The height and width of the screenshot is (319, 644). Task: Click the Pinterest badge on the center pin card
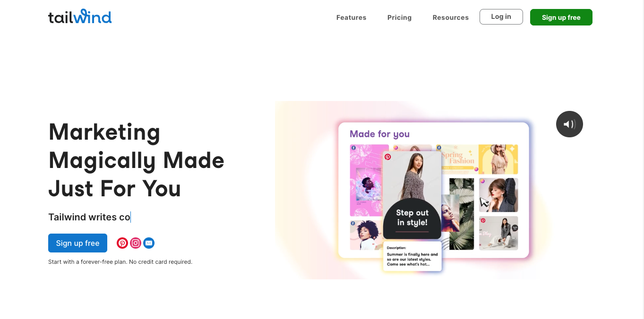click(388, 157)
